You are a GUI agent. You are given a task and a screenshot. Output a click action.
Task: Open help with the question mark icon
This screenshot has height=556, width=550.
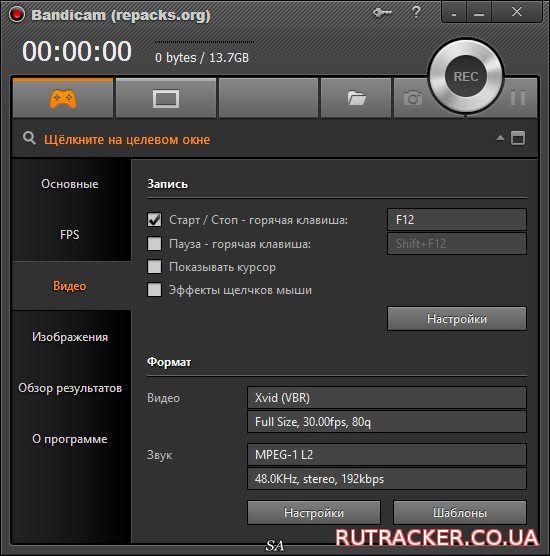pos(416,12)
